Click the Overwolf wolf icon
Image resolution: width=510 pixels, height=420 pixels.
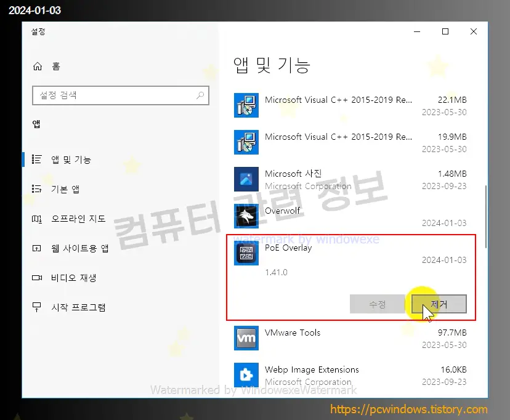(246, 216)
